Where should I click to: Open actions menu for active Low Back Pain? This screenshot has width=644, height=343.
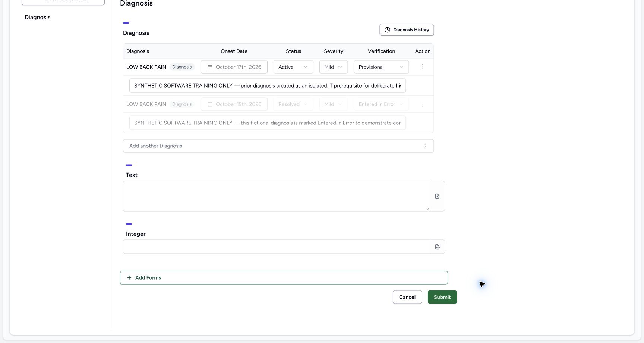point(423,67)
